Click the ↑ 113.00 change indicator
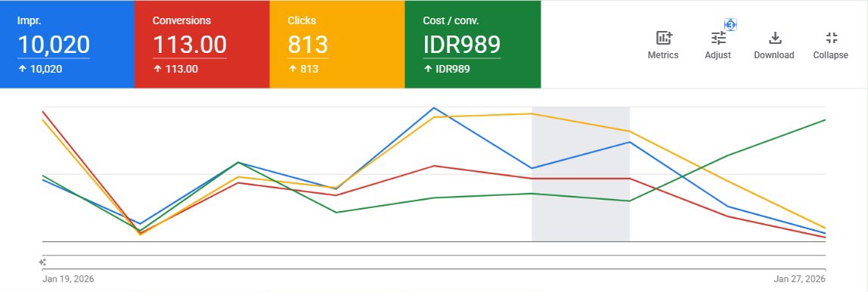The image size is (868, 292). tap(175, 70)
